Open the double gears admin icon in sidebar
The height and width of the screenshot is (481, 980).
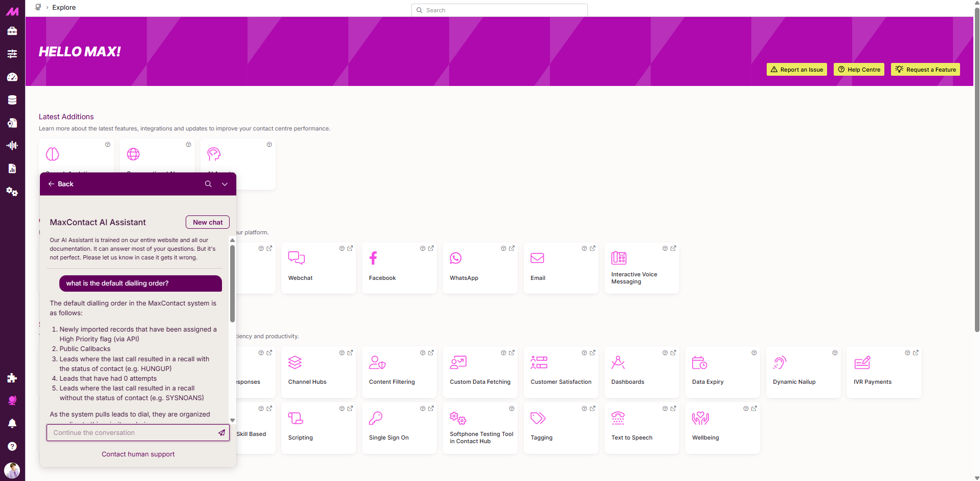(12, 191)
